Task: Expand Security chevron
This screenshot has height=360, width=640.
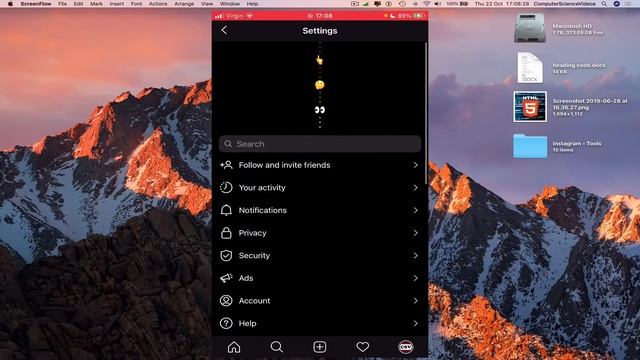Action: [415, 256]
